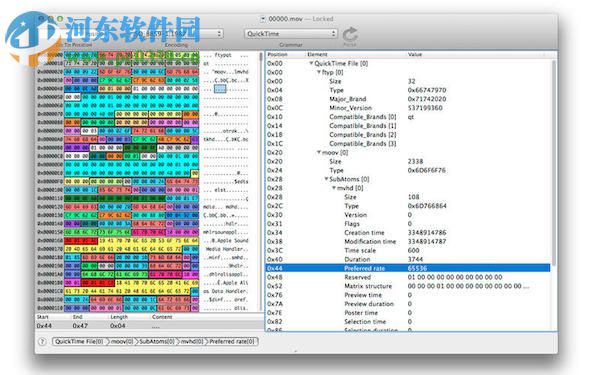
Task: Open the Grammar dropdown showing QuickTime
Action: tap(291, 34)
